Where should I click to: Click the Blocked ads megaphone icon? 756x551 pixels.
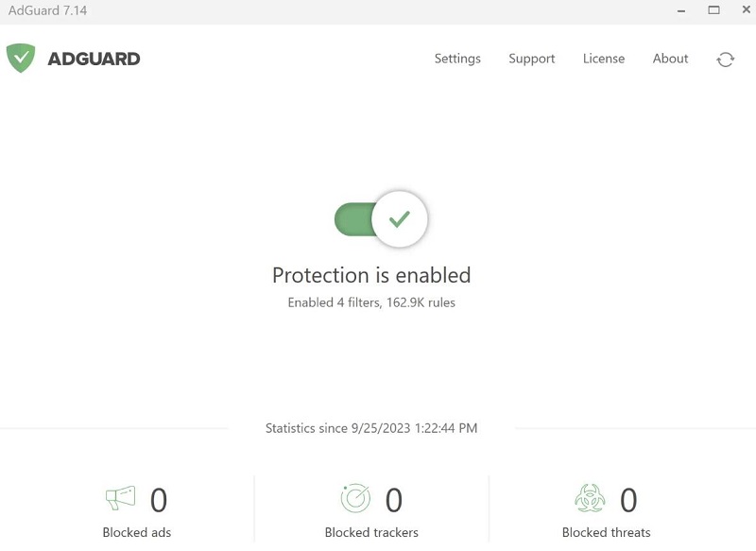click(121, 498)
